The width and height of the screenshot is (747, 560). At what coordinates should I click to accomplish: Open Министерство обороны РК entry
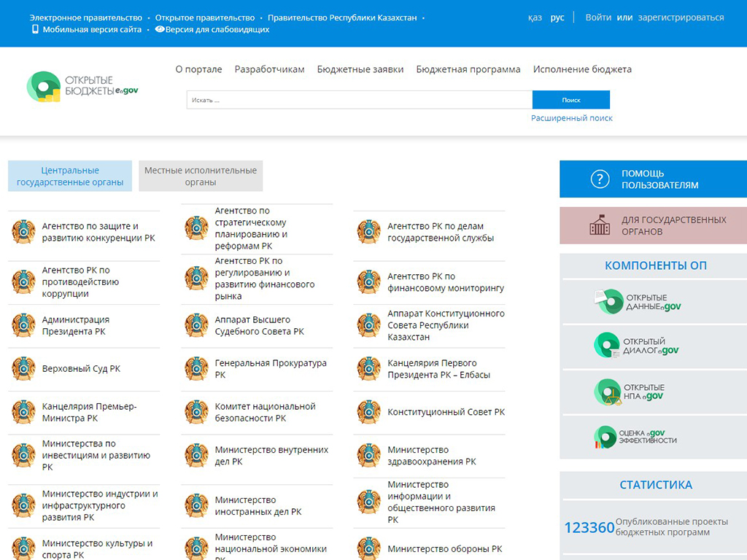(444, 548)
